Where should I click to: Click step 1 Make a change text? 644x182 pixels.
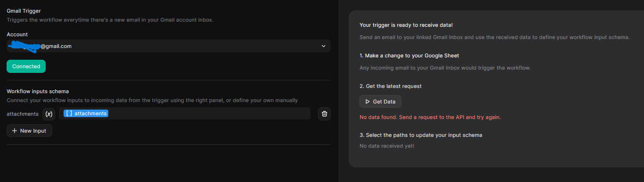coord(409,55)
